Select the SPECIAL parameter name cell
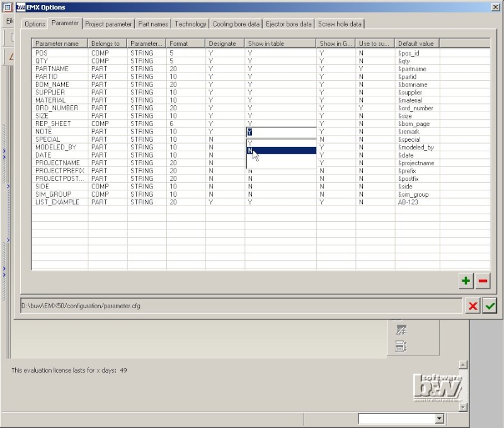 click(60, 139)
